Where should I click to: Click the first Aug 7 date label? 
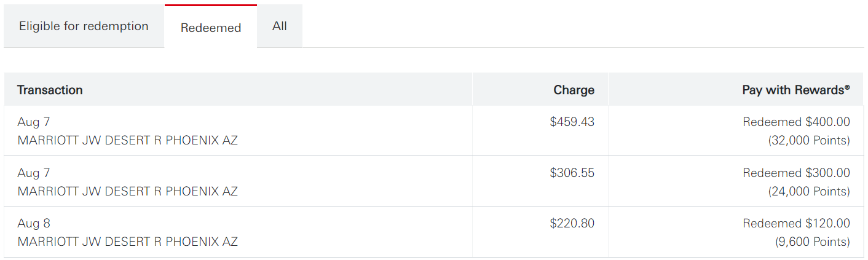click(34, 122)
